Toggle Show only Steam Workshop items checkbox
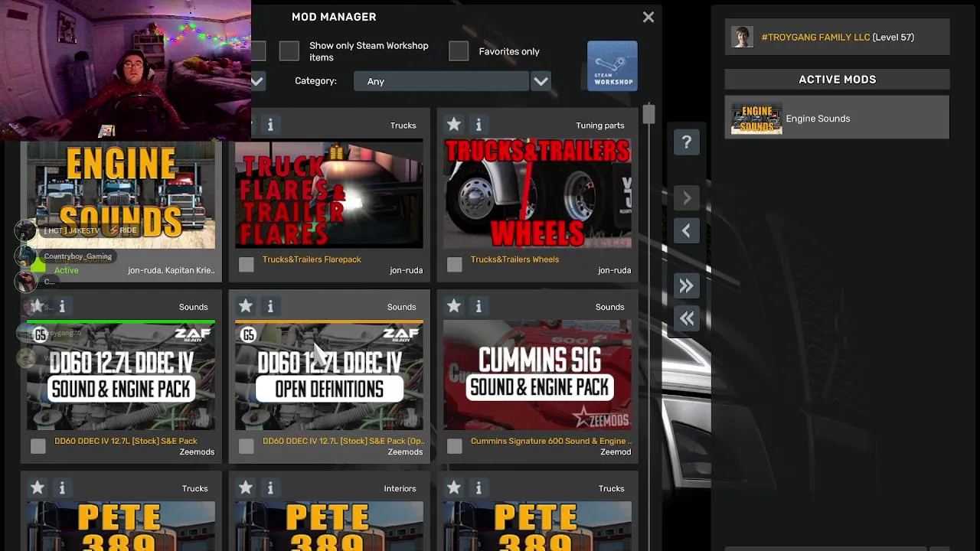 point(289,51)
